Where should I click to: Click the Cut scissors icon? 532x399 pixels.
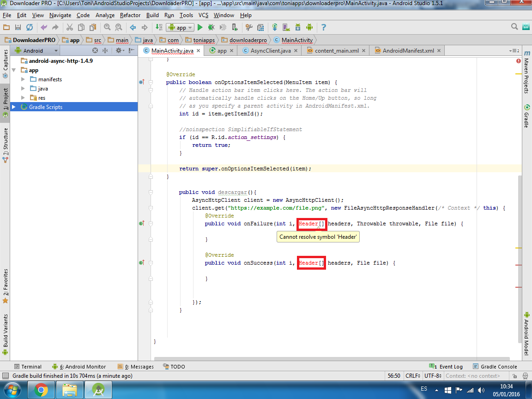pos(70,28)
